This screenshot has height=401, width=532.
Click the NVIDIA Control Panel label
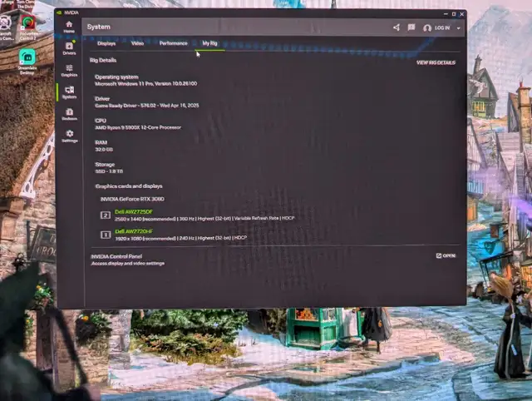click(116, 256)
